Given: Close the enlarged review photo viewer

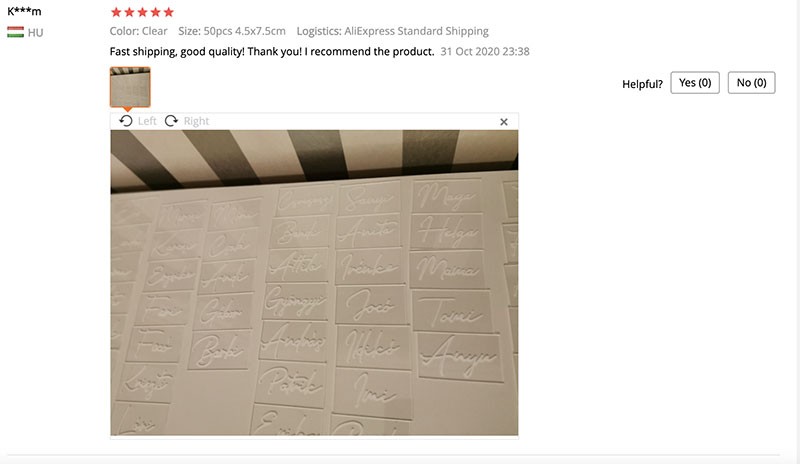Looking at the screenshot, I should [504, 122].
